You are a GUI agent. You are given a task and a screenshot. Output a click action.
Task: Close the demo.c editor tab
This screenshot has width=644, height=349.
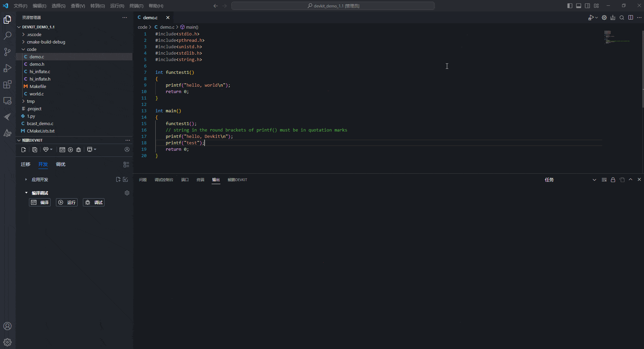pyautogui.click(x=168, y=18)
